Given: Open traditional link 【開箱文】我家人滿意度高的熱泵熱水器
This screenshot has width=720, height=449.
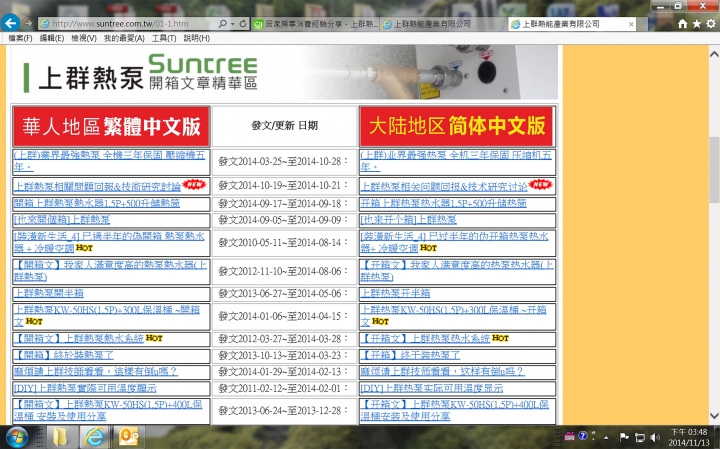Looking at the screenshot, I should click(110, 271).
